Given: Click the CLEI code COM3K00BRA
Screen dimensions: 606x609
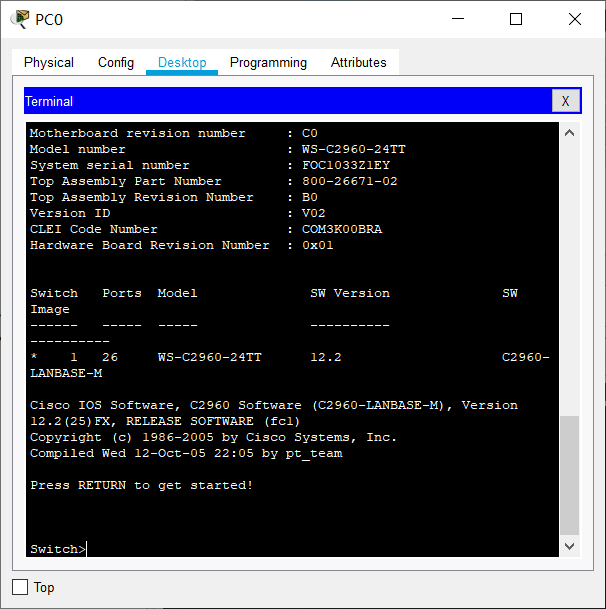Looking at the screenshot, I should pyautogui.click(x=342, y=229).
